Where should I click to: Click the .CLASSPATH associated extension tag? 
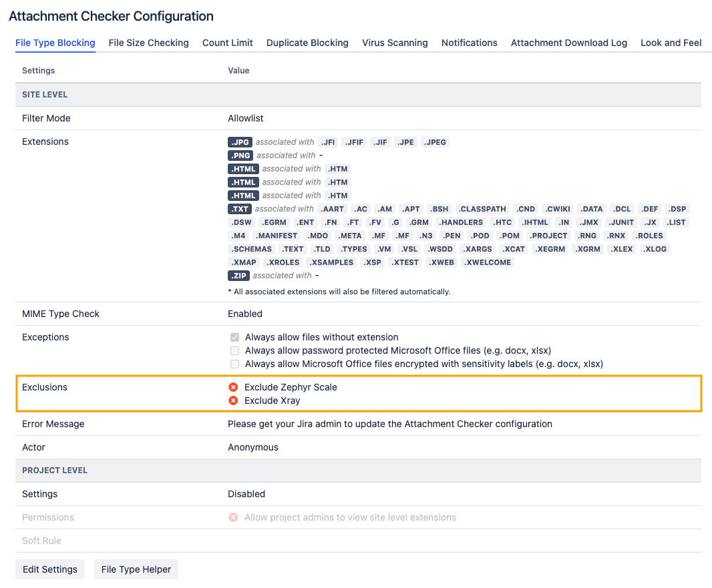(482, 208)
